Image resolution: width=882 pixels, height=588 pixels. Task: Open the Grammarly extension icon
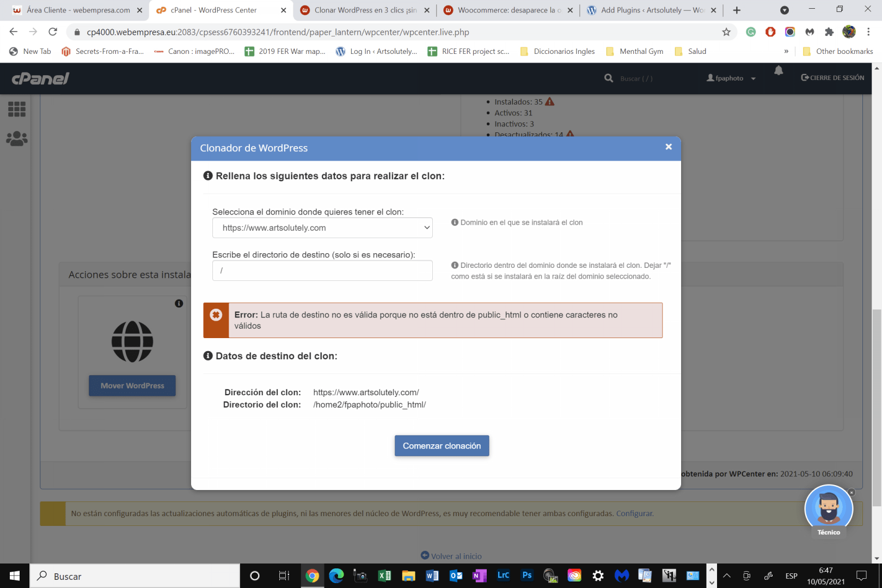(751, 32)
